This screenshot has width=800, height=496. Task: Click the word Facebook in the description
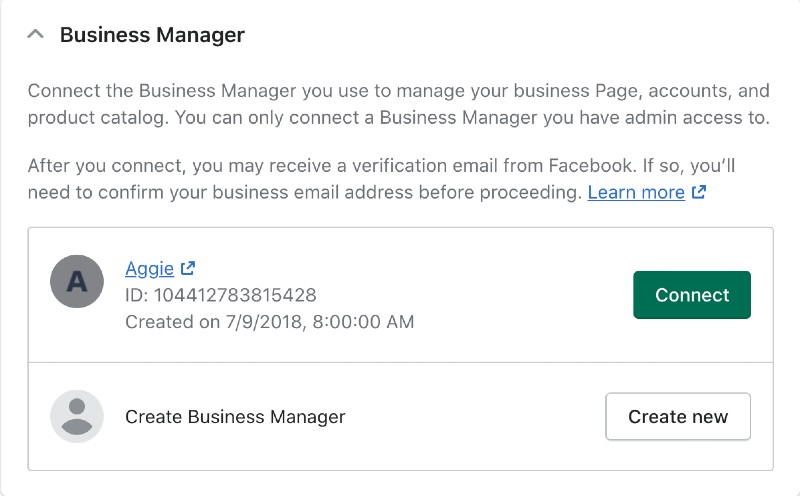pyautogui.click(x=591, y=166)
